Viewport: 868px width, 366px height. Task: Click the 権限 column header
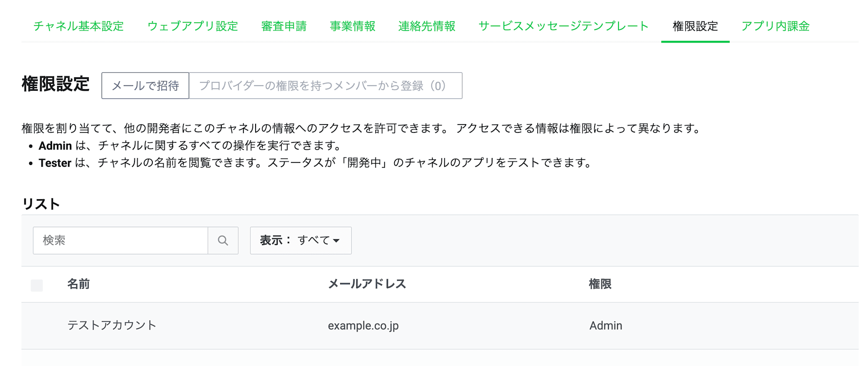(600, 284)
